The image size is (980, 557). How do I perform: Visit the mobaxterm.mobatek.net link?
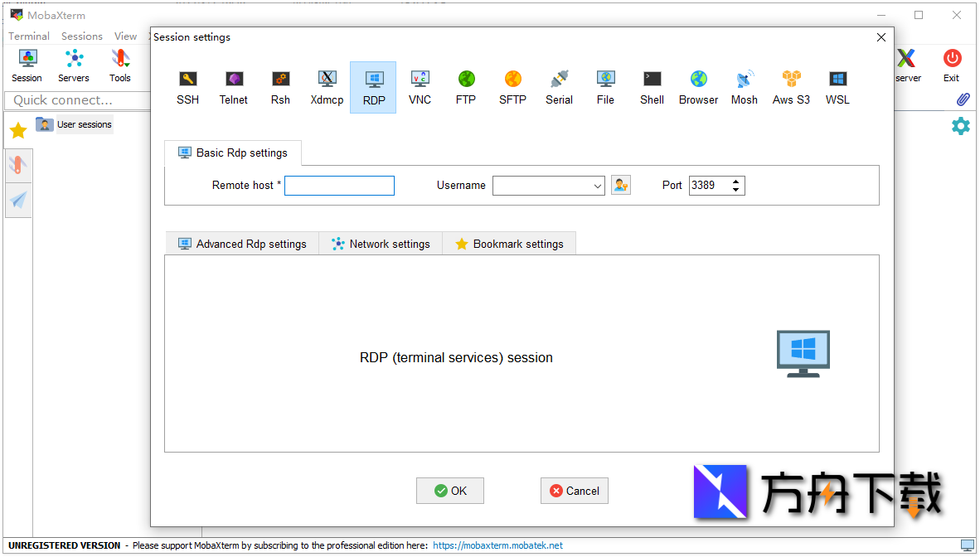coord(497,545)
